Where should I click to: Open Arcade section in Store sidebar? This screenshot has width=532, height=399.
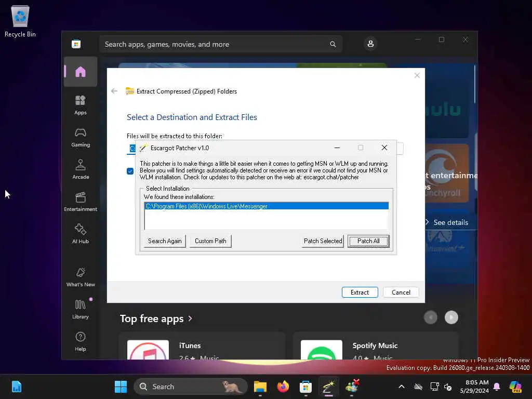[81, 169]
